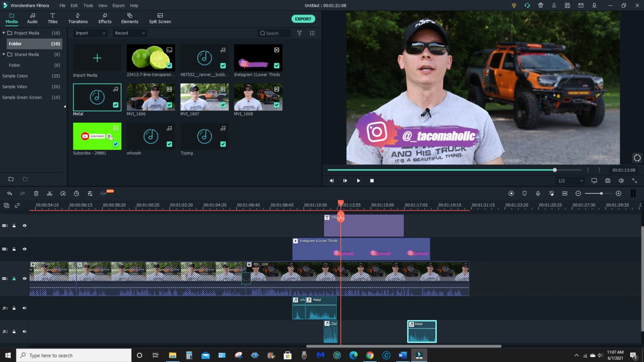Open the Import dropdown

91,33
